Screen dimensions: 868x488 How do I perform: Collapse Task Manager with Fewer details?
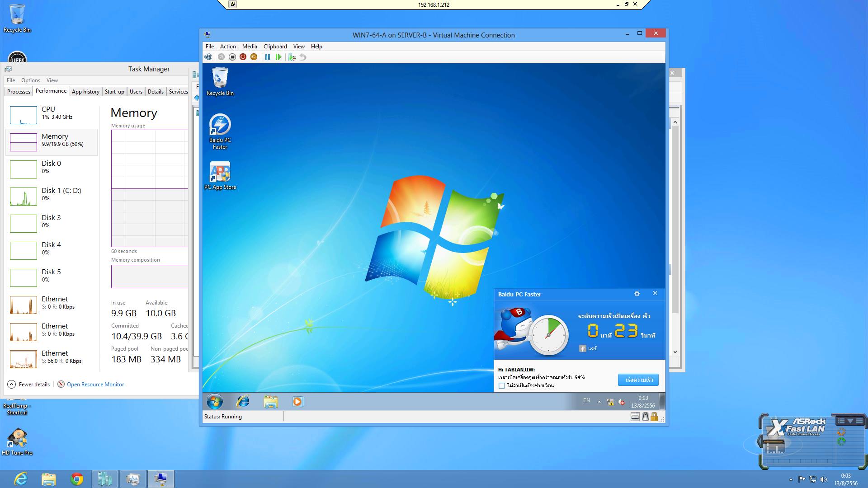coord(29,385)
